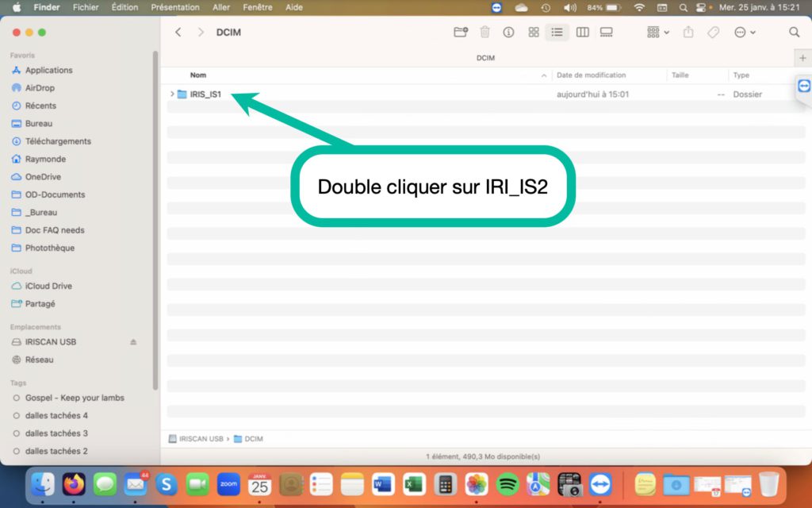Open the Finder search
812x508 pixels.
coord(794,33)
